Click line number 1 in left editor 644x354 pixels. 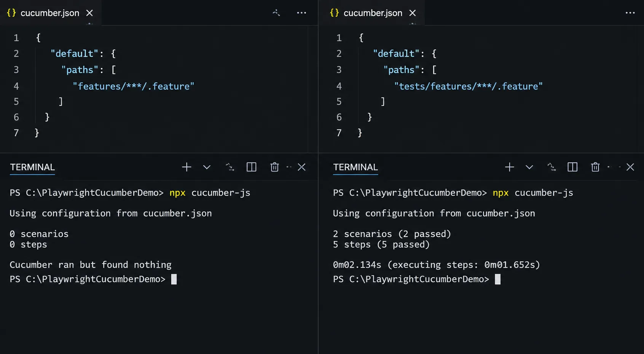(16, 38)
